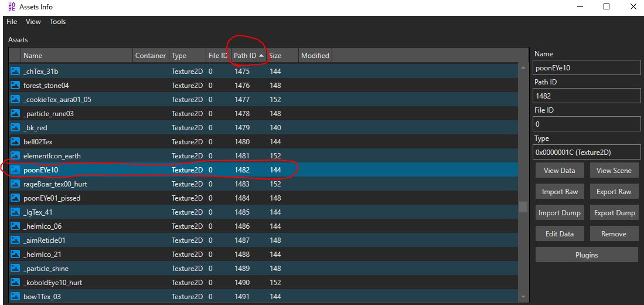Image resolution: width=644 pixels, height=305 pixels.
Task: Toggle Path ID column sort order
Action: pos(248,56)
